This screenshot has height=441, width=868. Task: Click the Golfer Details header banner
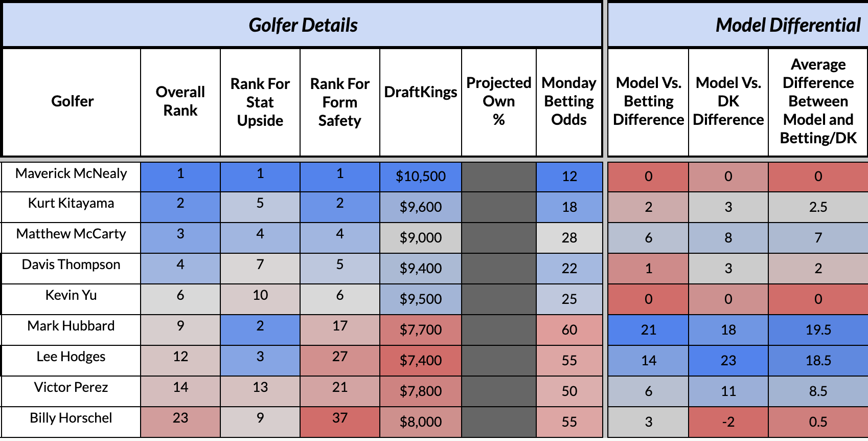coord(303,25)
